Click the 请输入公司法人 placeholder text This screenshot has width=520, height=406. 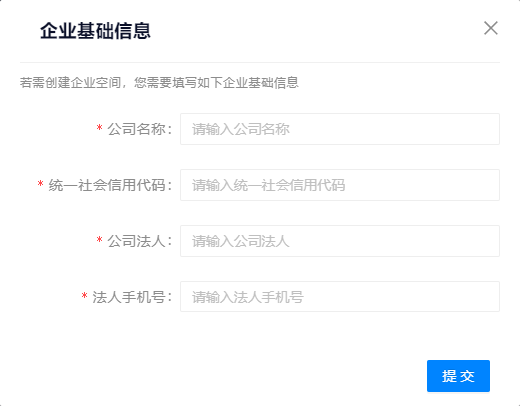point(240,241)
